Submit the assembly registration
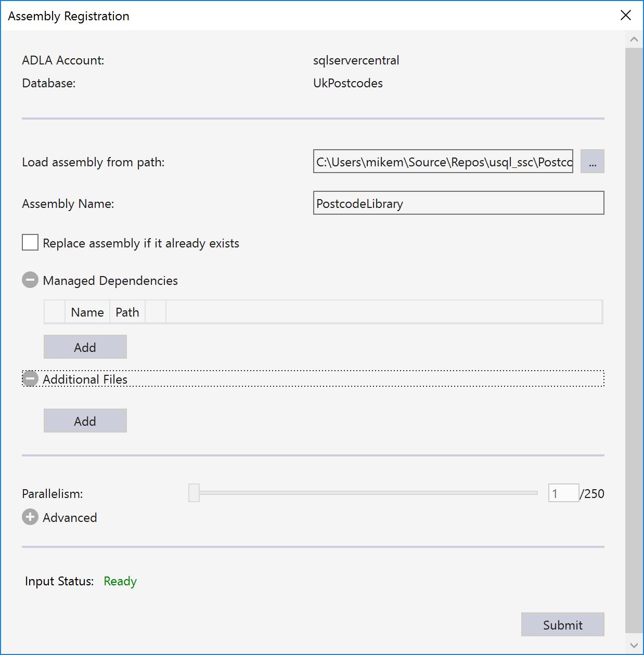 pyautogui.click(x=562, y=624)
